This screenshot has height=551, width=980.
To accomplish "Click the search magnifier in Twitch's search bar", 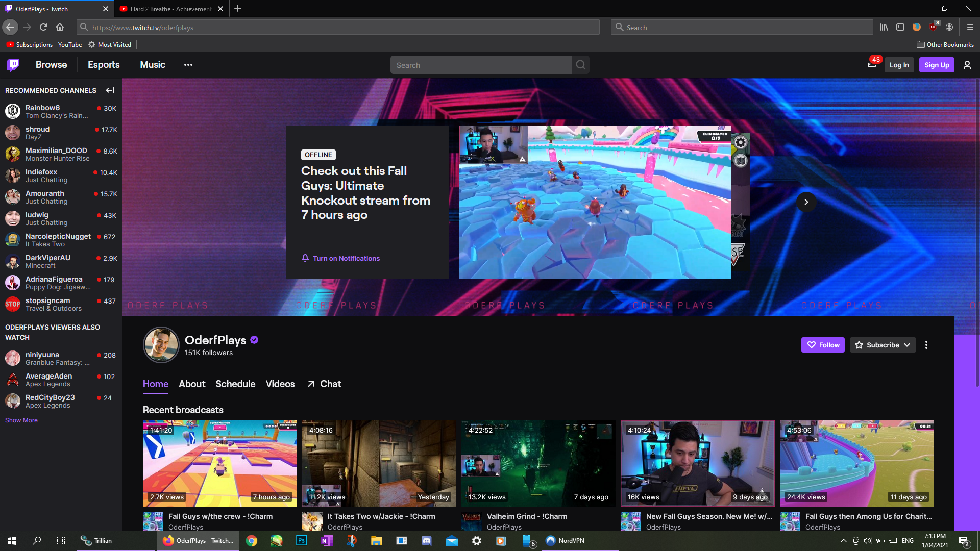I will pyautogui.click(x=580, y=65).
